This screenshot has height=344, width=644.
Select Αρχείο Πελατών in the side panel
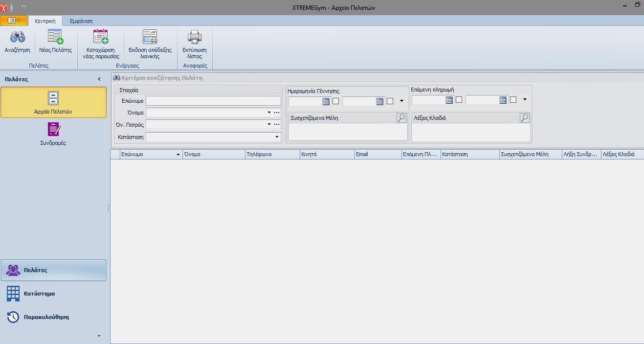point(53,102)
